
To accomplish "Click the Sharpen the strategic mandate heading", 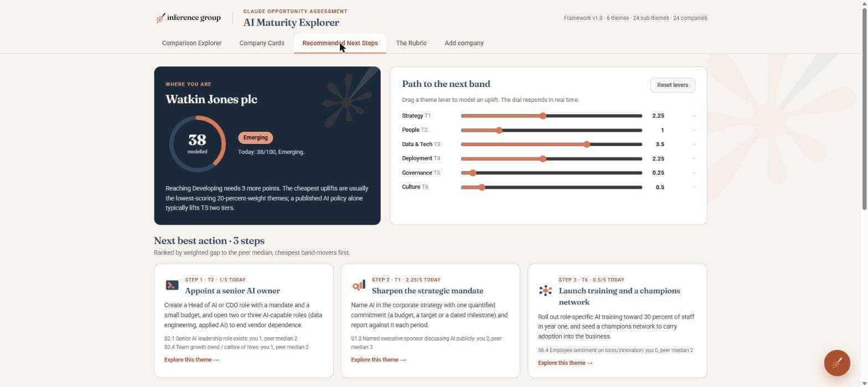I will [x=427, y=291].
